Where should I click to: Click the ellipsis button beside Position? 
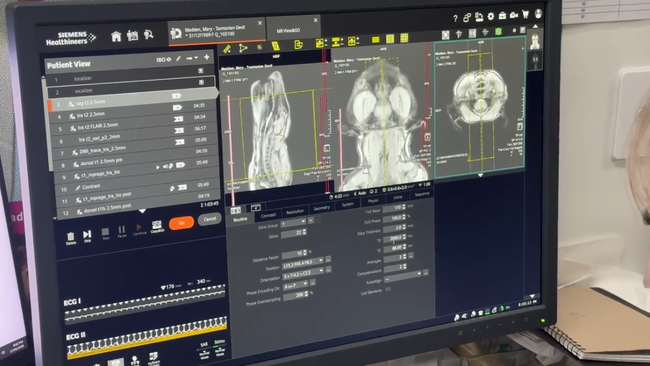click(x=328, y=259)
